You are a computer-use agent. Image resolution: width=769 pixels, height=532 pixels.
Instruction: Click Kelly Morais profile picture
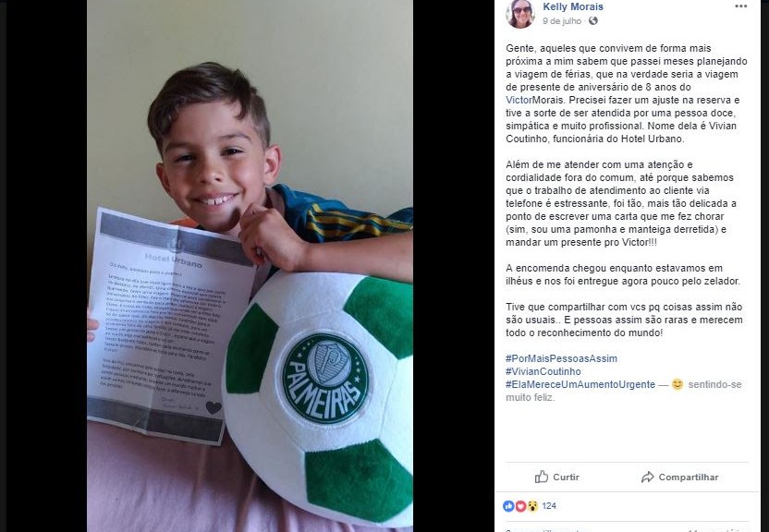519,13
